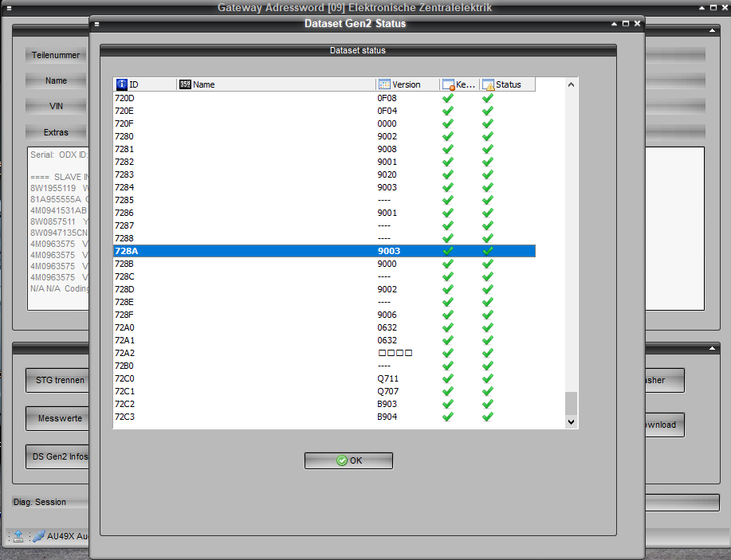Select the row with ID 720E
Screen dimensions: 731x560
pyautogui.click(x=324, y=111)
